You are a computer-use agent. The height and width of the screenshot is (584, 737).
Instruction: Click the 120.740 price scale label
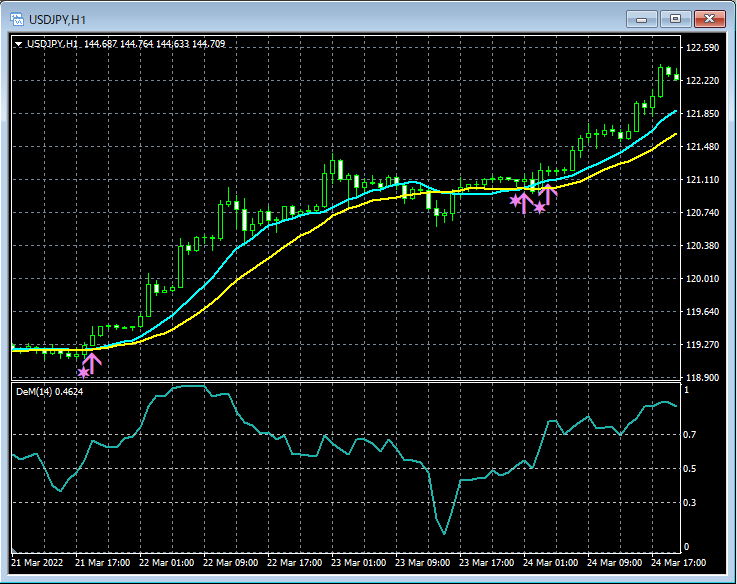tap(703, 213)
